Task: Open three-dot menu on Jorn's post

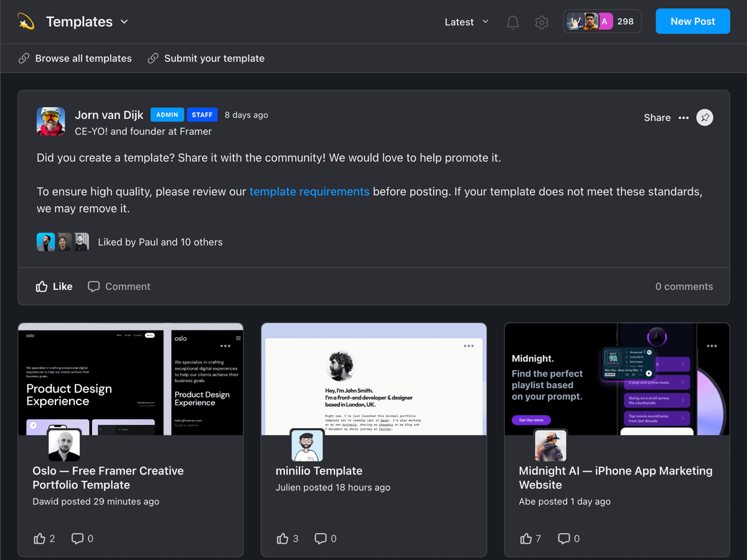Action: [684, 118]
